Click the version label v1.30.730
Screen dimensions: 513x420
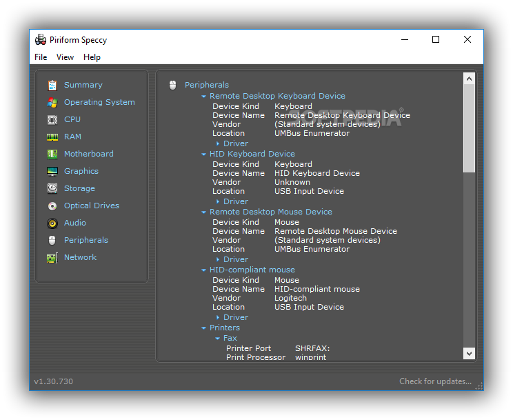coord(53,381)
